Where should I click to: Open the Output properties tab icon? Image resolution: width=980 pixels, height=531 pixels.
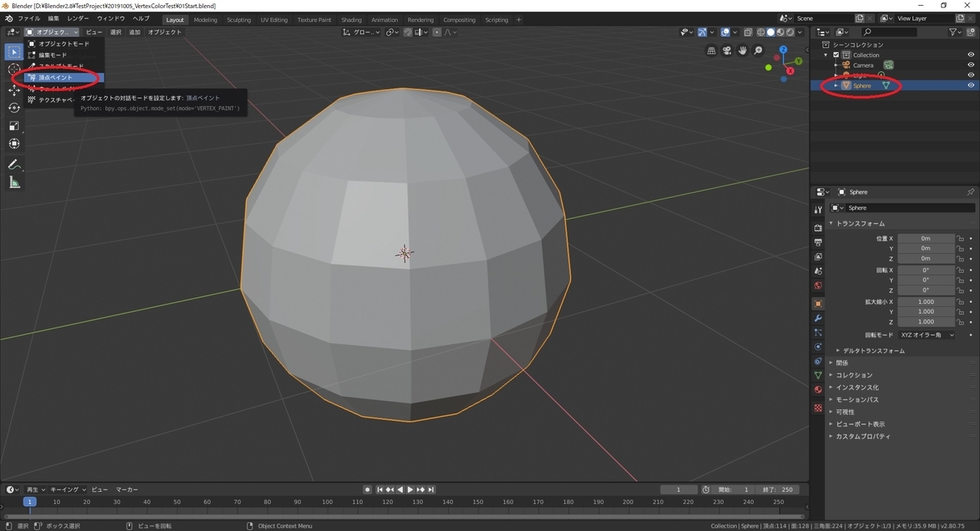point(818,243)
